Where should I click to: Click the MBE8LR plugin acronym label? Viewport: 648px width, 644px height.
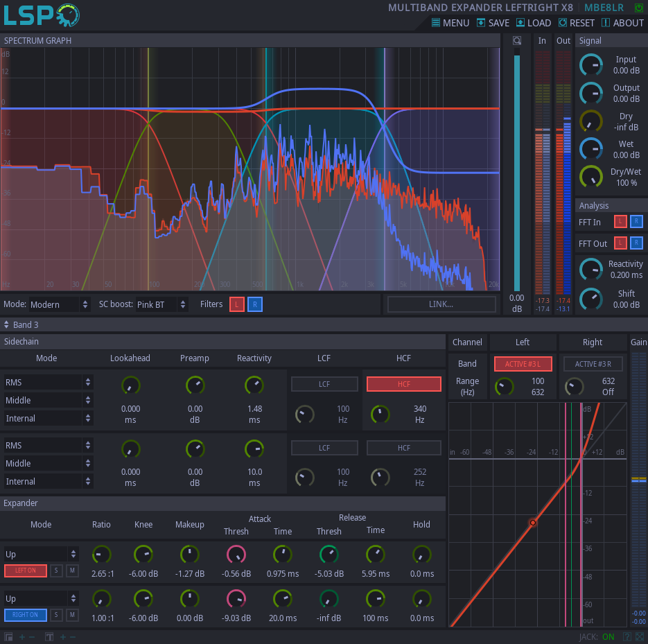point(604,8)
